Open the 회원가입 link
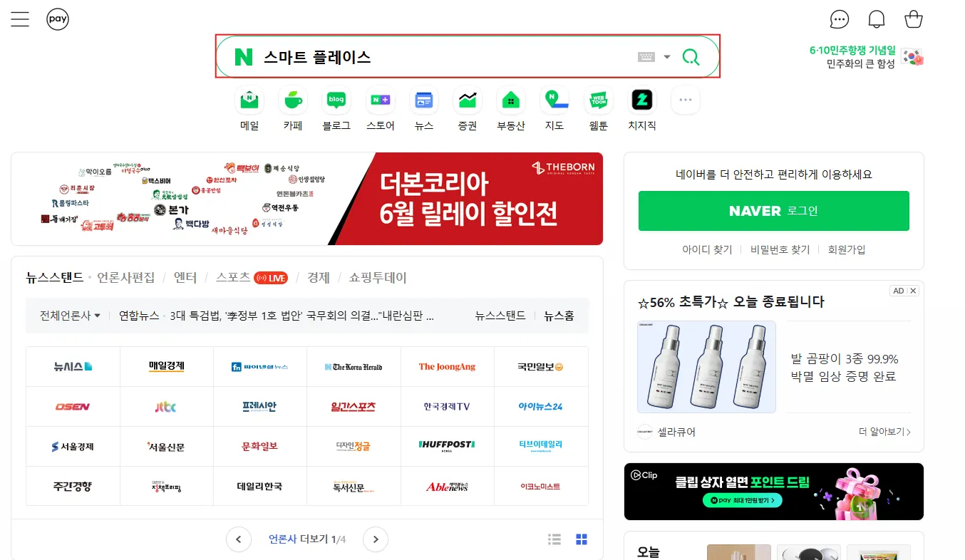This screenshot has width=965, height=560. coord(847,249)
